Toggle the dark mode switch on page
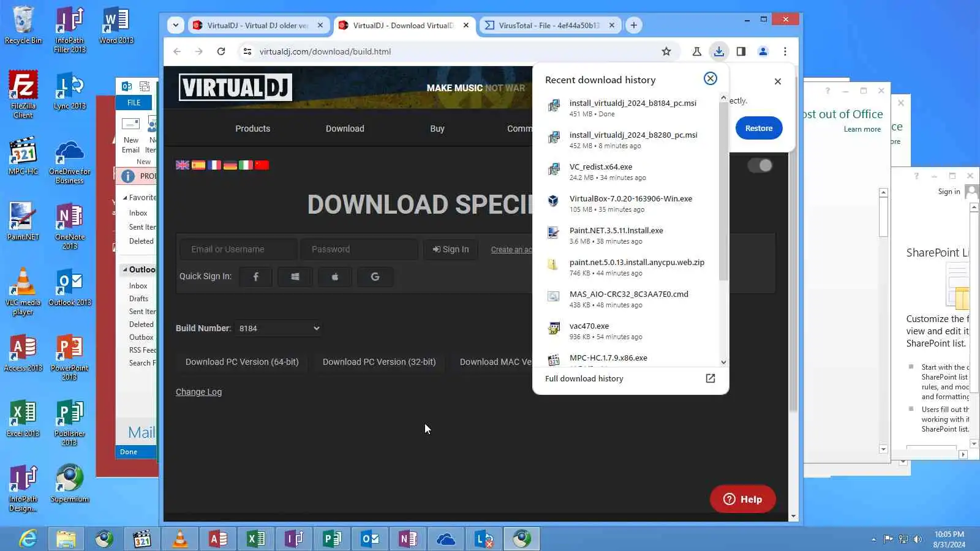This screenshot has height=551, width=980. (760, 165)
